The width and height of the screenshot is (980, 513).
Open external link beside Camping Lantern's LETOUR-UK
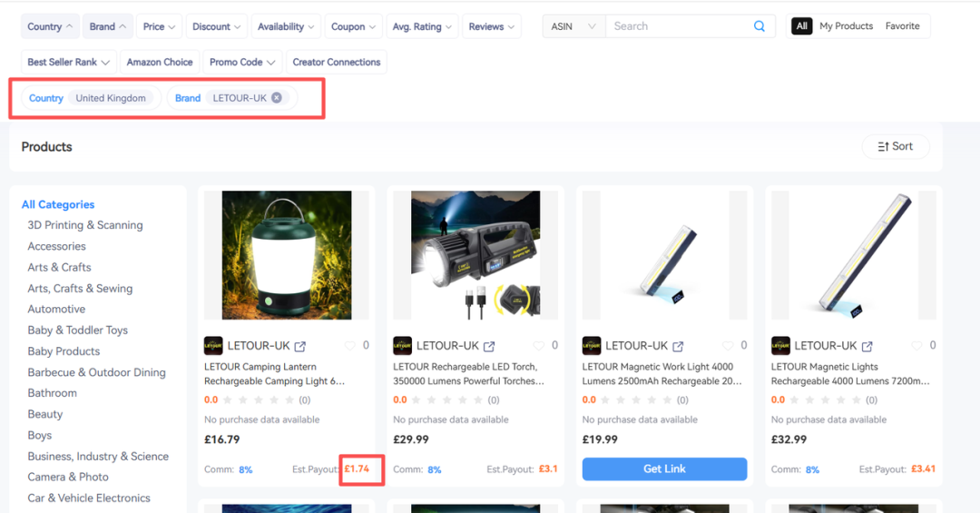click(300, 346)
